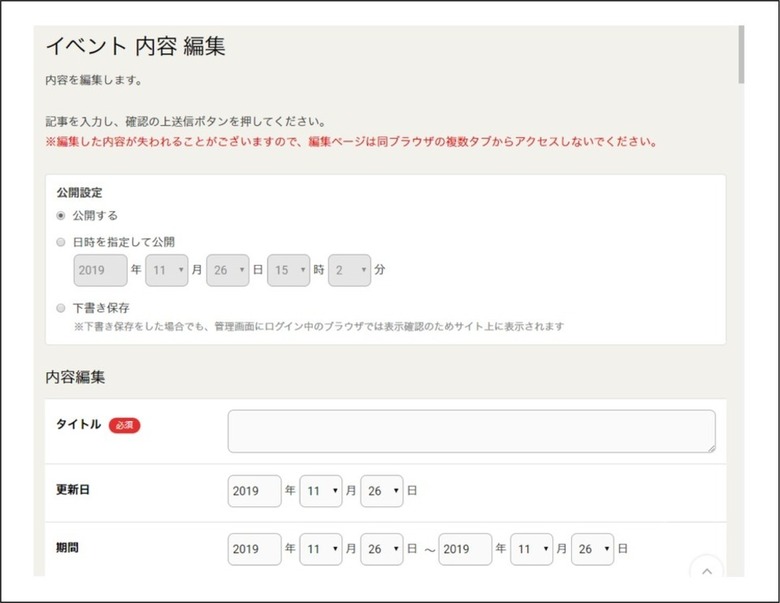Image resolution: width=780 pixels, height=603 pixels.
Task: Open the 期間 end day dropdown
Action: tap(592, 549)
